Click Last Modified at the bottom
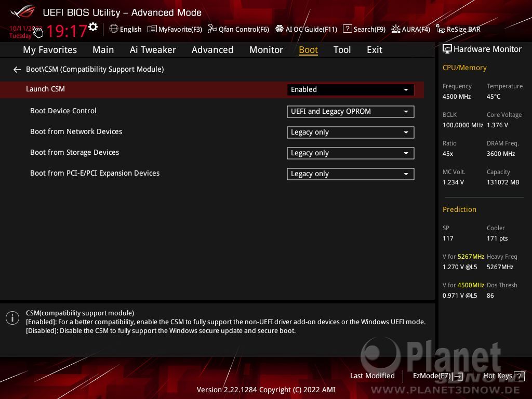Viewport: 532px width, 399px height. (372, 376)
